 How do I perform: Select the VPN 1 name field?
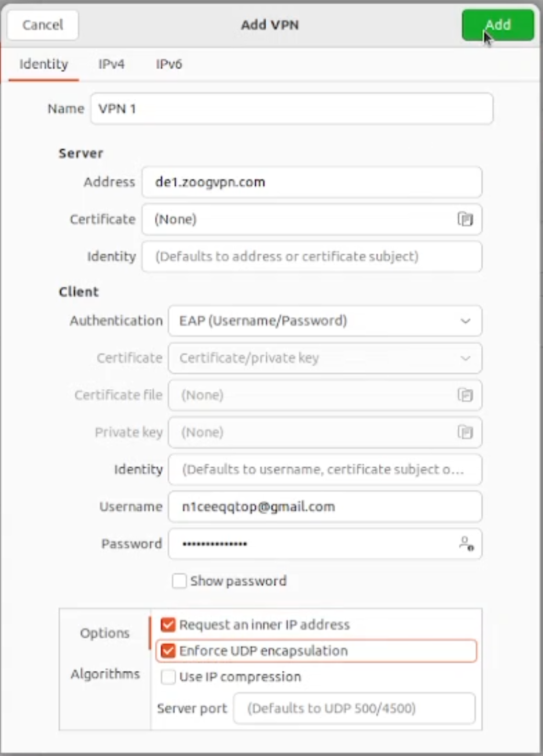291,108
